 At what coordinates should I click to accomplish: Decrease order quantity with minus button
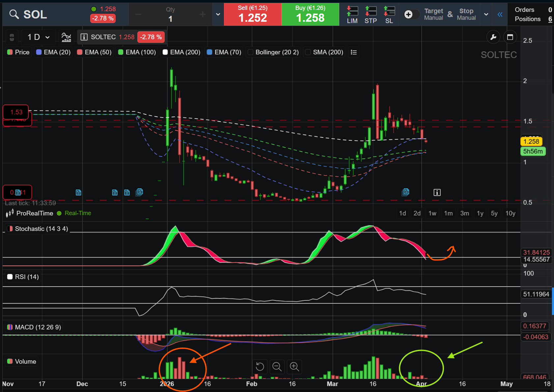138,14
